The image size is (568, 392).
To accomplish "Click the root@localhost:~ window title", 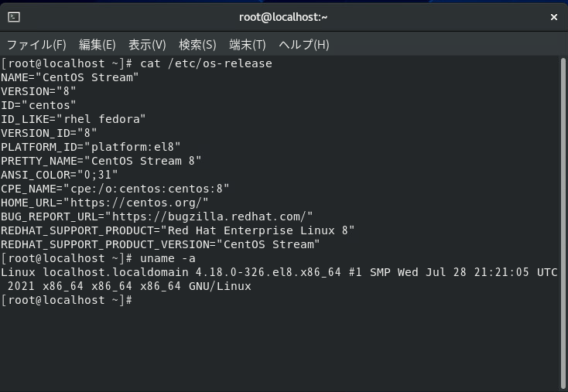I will click(x=283, y=17).
